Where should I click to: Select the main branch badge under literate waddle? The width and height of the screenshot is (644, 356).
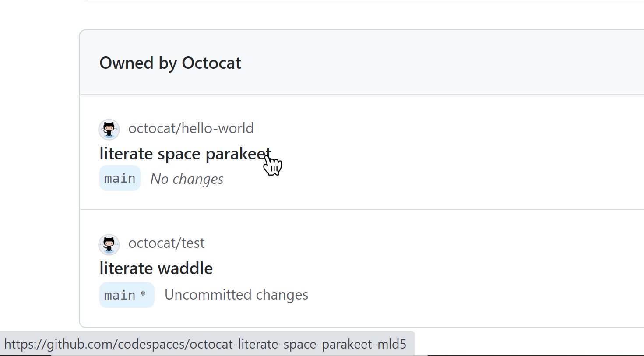coord(127,295)
